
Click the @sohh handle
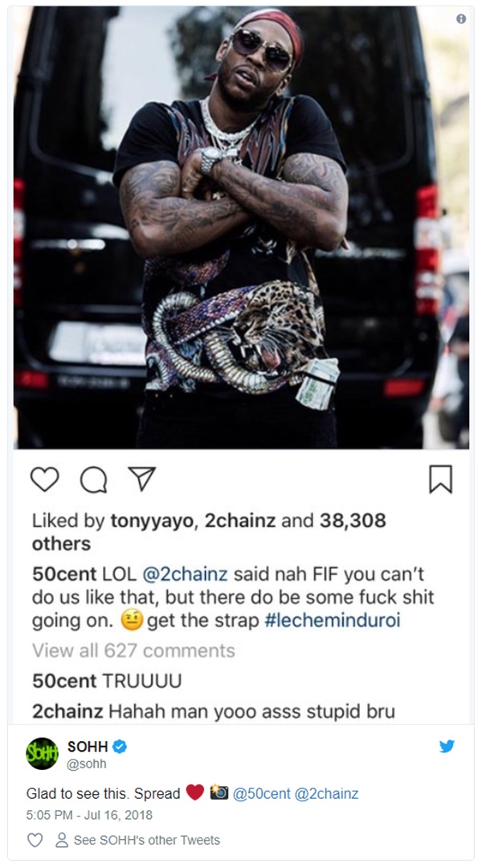(x=87, y=764)
